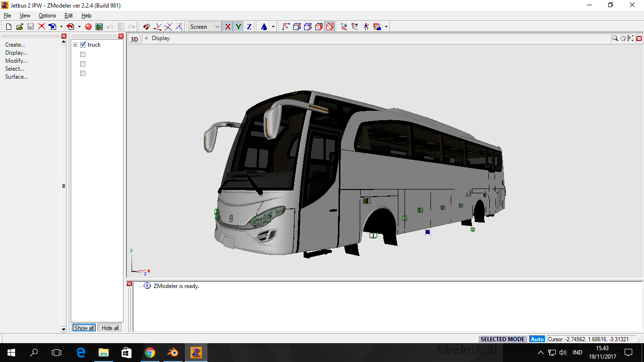Image resolution: width=644 pixels, height=362 pixels.
Task: Click the Open File folder icon in the toolbar
Action: click(19, 27)
